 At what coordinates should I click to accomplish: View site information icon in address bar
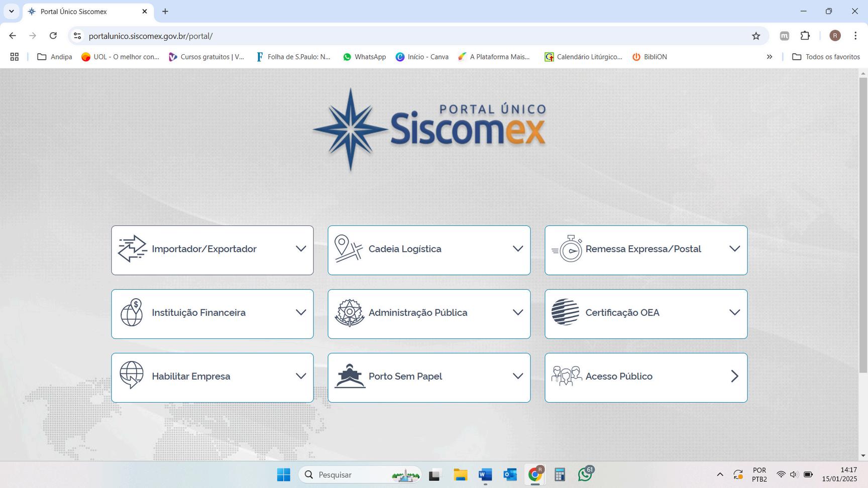(77, 36)
